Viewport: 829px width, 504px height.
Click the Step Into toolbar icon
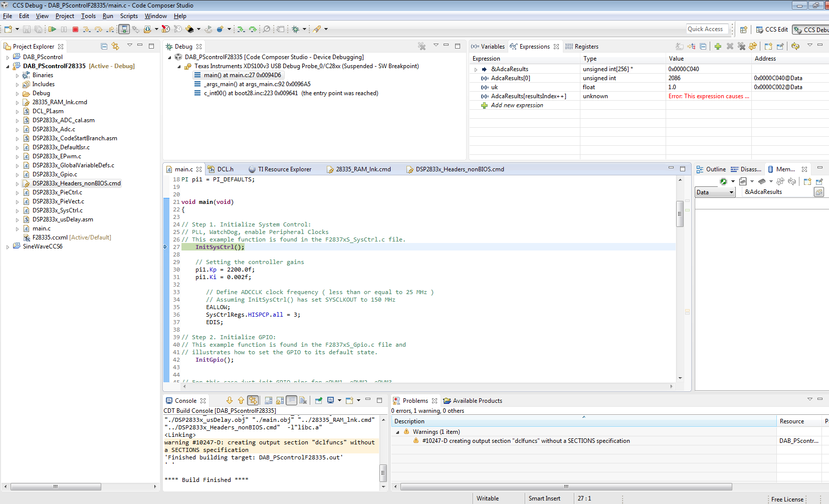pos(87,30)
